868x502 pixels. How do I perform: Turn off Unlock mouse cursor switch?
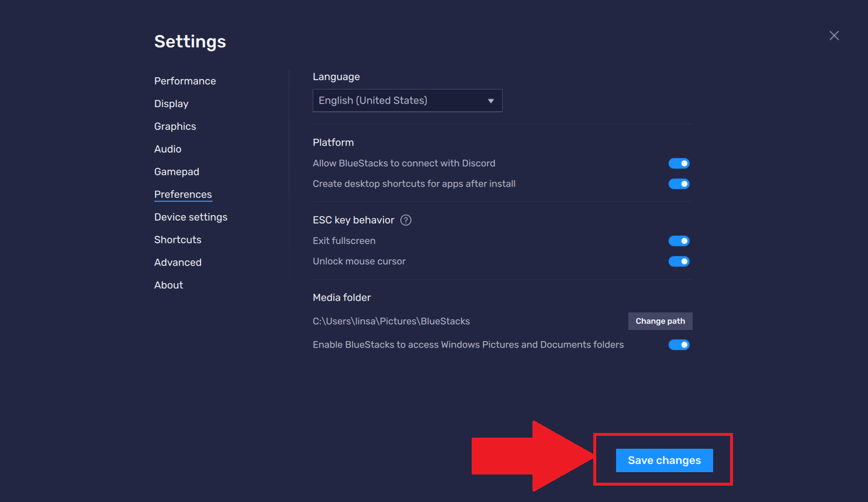pyautogui.click(x=679, y=262)
